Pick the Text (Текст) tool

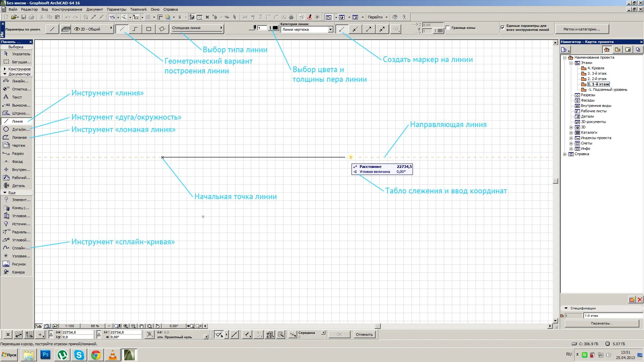point(17,97)
